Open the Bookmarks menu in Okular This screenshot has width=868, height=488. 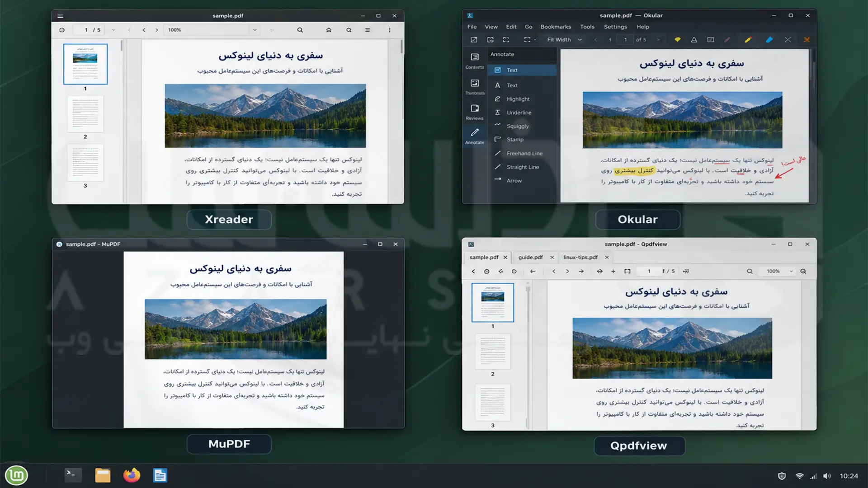coord(556,27)
